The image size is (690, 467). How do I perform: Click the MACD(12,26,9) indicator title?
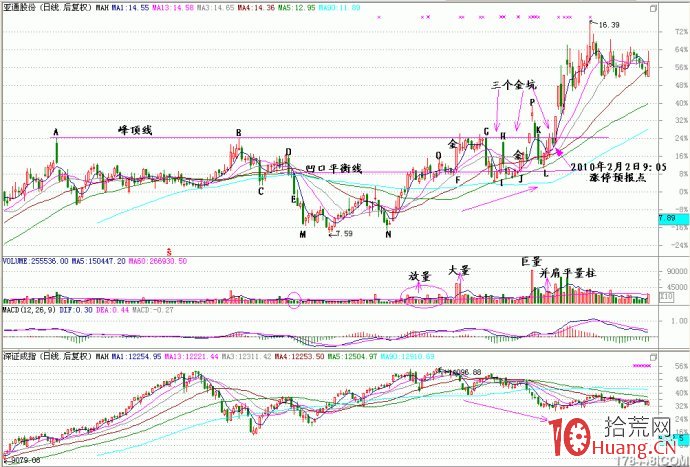click(29, 310)
